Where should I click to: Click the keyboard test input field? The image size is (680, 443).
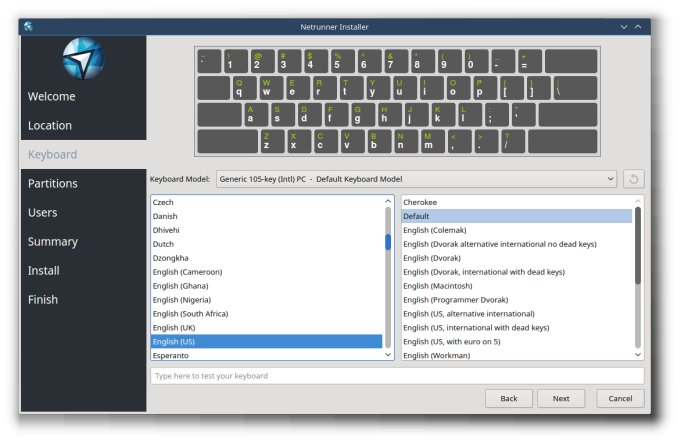click(x=397, y=376)
